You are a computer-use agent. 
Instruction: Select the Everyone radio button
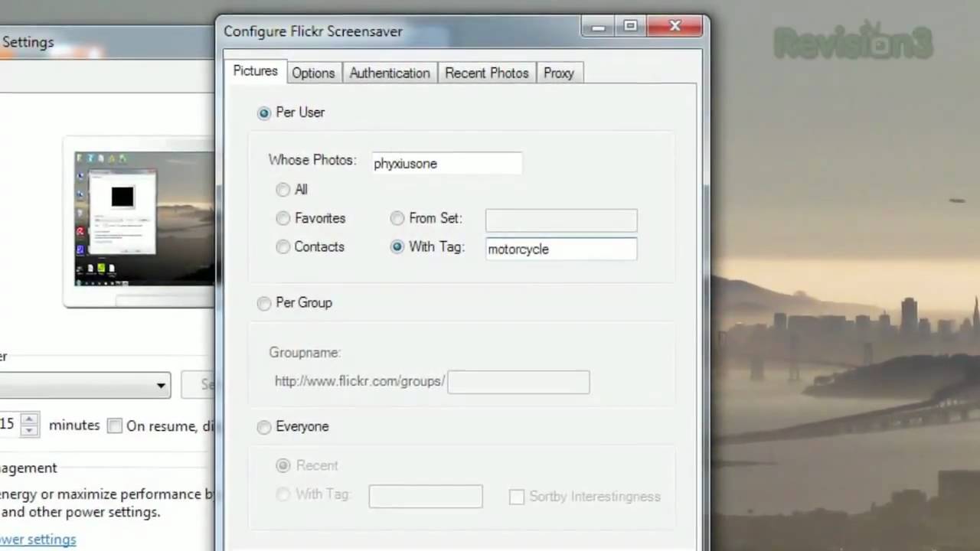[x=264, y=427]
